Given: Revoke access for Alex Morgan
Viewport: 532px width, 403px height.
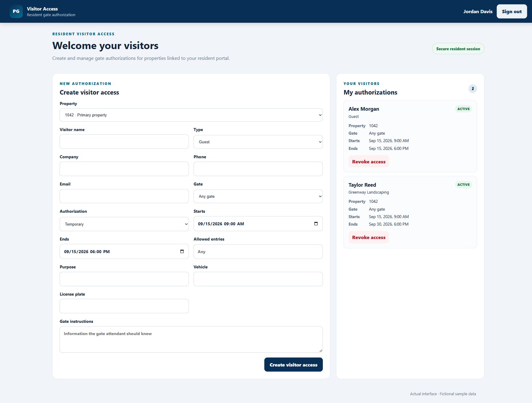Looking at the screenshot, I should (x=369, y=162).
